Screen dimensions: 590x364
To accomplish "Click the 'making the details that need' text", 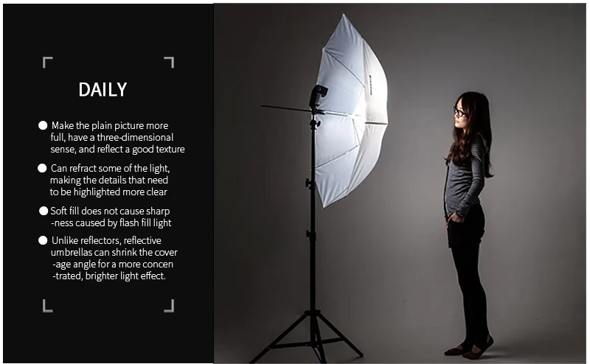I will click(109, 180).
